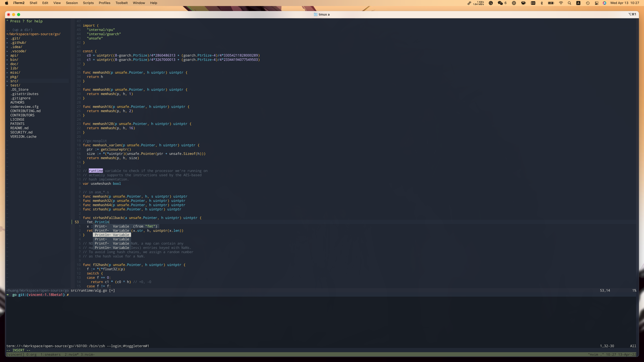Open the Profiles menu
Viewport: 644px width, 362px height.
click(x=104, y=3)
